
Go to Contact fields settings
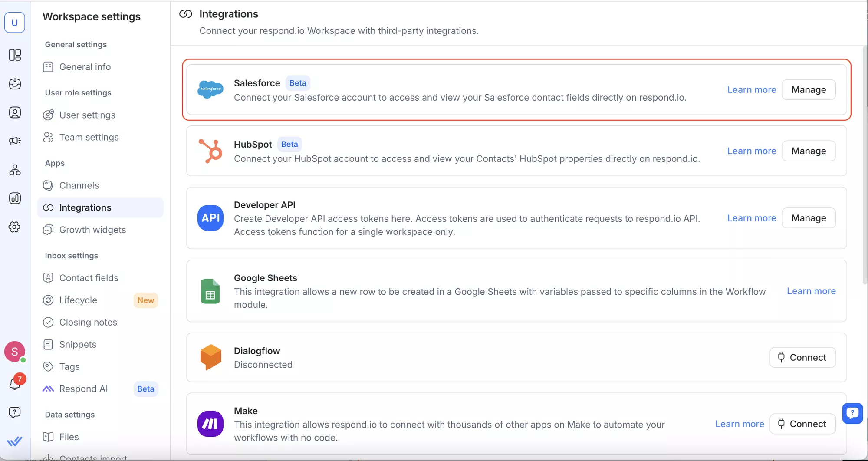click(89, 278)
